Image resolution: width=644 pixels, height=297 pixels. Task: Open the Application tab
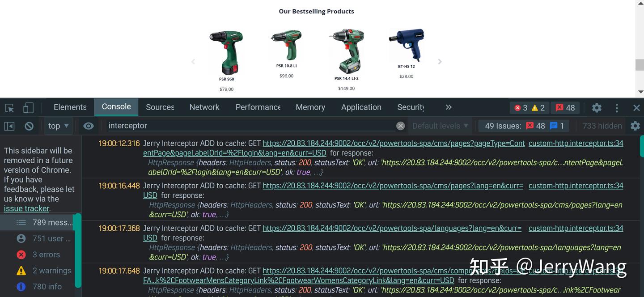tap(361, 107)
